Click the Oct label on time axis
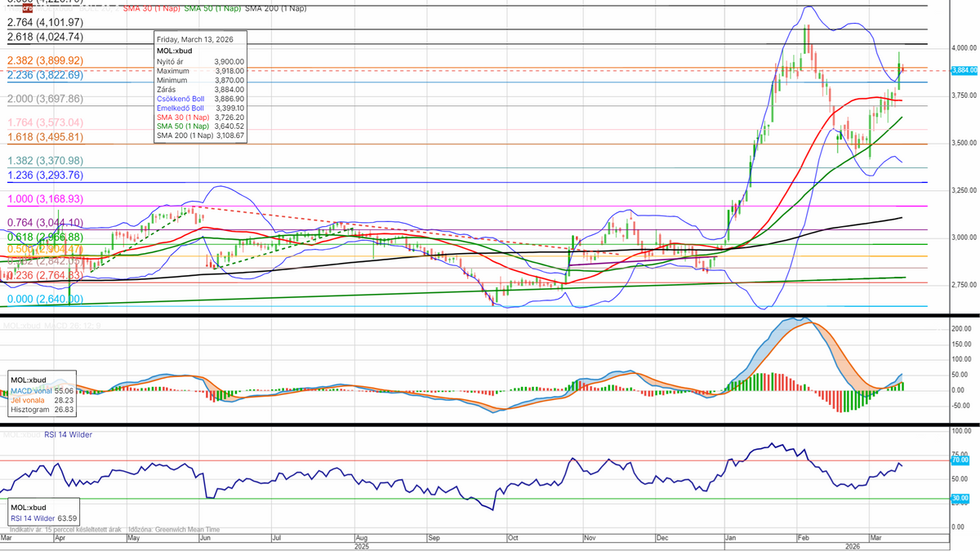The width and height of the screenshot is (980, 551). 513,539
